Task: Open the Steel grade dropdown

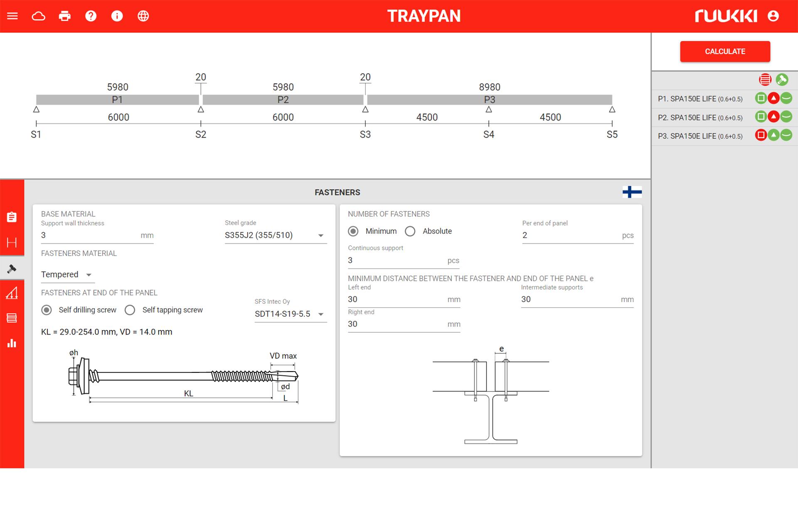Action: [276, 235]
